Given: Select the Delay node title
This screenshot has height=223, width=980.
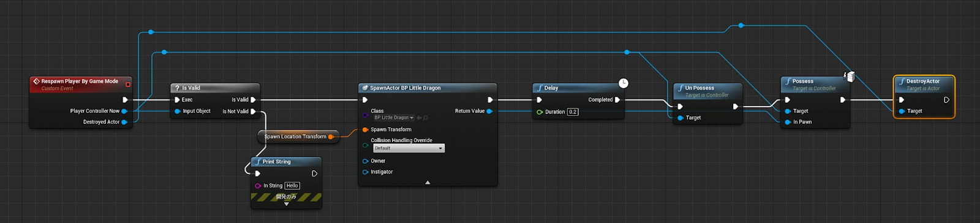Looking at the screenshot, I should pyautogui.click(x=551, y=88).
